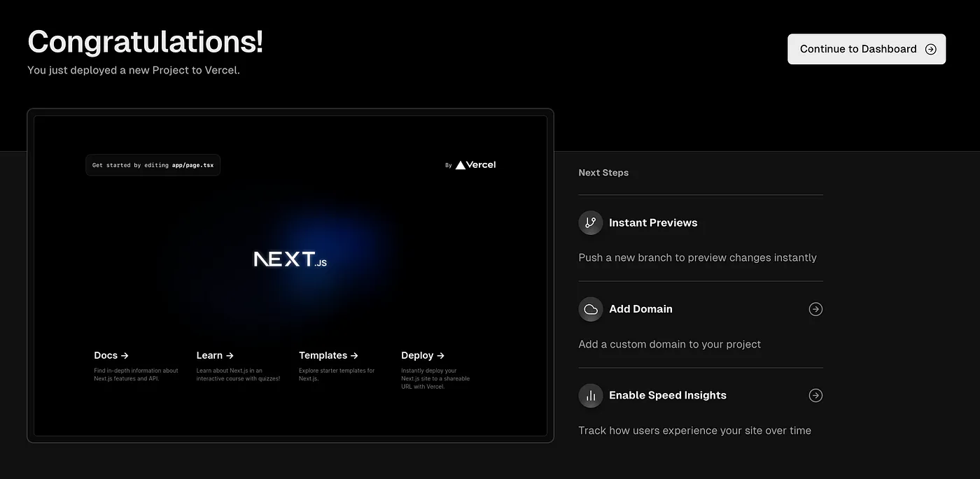Click the Add Domain cloud icon
980x479 pixels.
pyautogui.click(x=591, y=309)
